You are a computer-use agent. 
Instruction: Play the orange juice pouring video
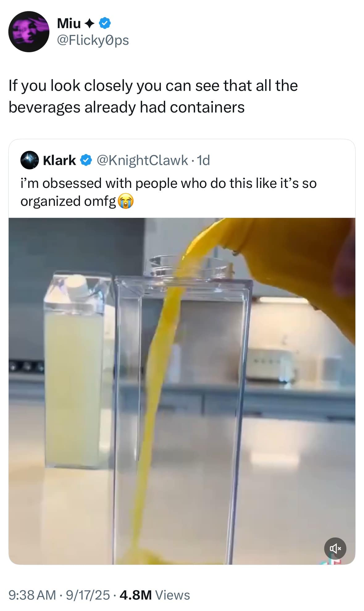coord(182,391)
